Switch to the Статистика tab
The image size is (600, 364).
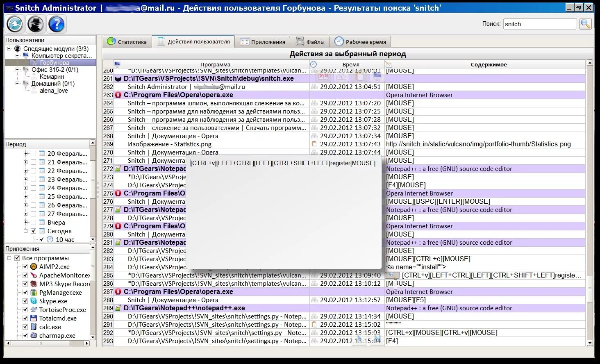pos(127,42)
